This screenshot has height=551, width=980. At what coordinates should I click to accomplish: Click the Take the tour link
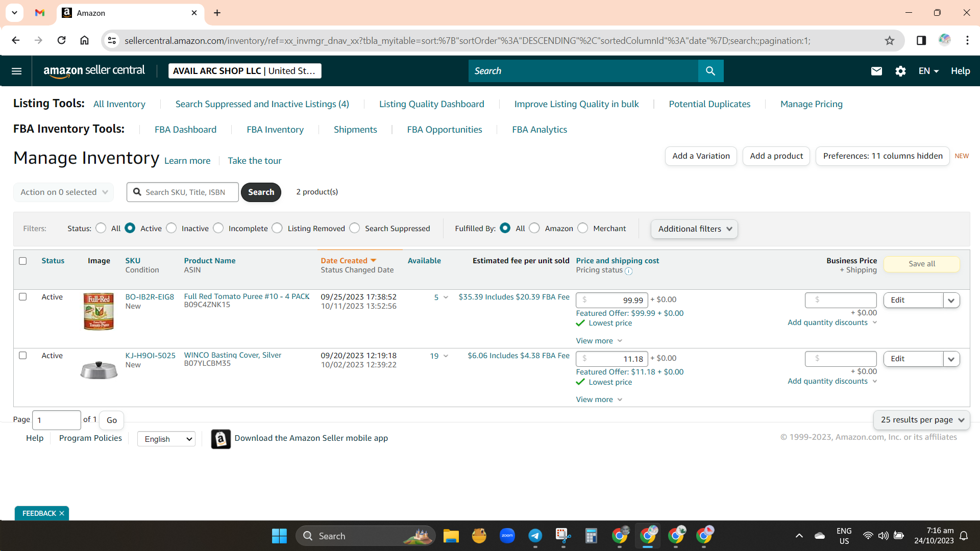255,161
